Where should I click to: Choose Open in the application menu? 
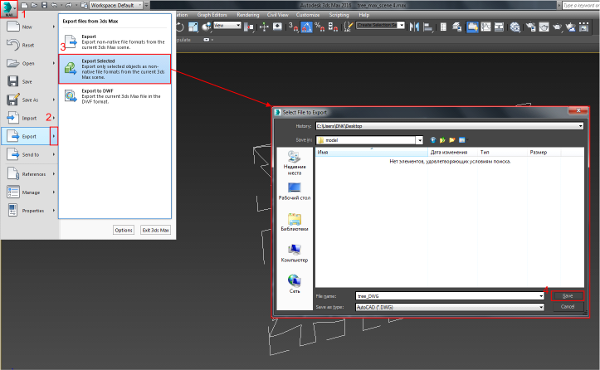(x=29, y=64)
